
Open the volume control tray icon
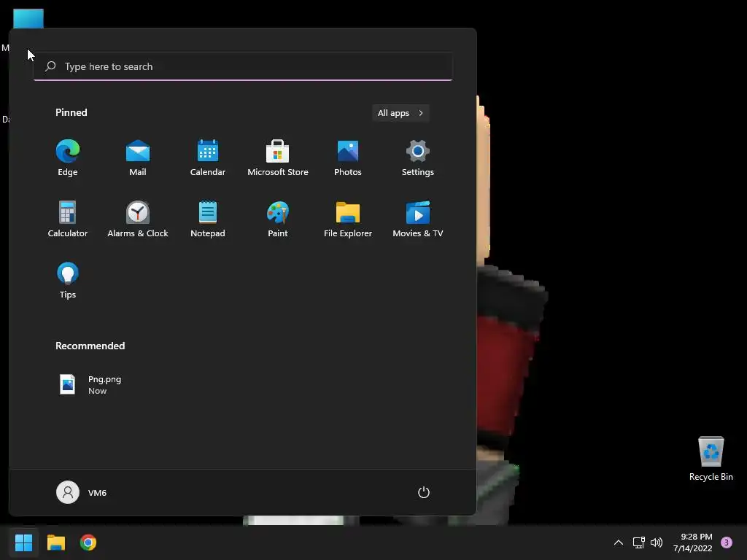(x=657, y=542)
